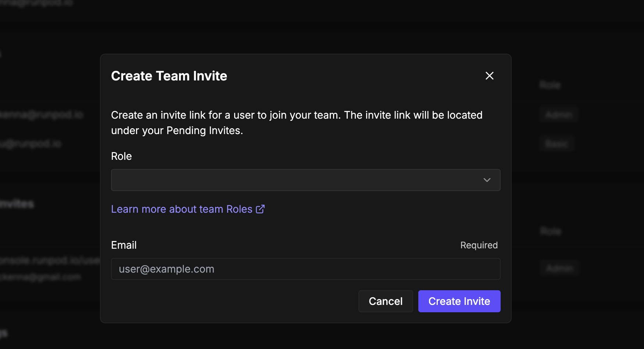Click the Create Team Invite dialog title
The height and width of the screenshot is (349, 644).
(x=169, y=76)
